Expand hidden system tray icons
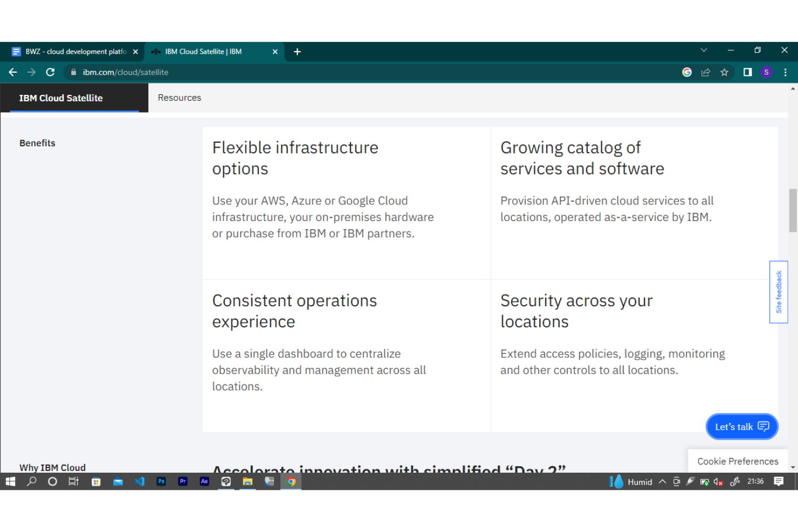The image size is (798, 532). click(x=662, y=481)
